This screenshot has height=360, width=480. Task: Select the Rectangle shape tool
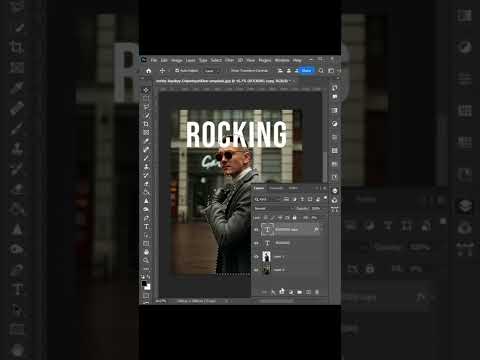click(146, 244)
